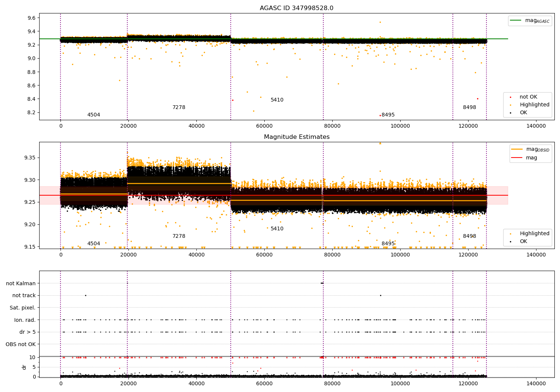The image size is (560, 392).
Task: Click the 9.6 y-axis tick label
Action: [31, 18]
